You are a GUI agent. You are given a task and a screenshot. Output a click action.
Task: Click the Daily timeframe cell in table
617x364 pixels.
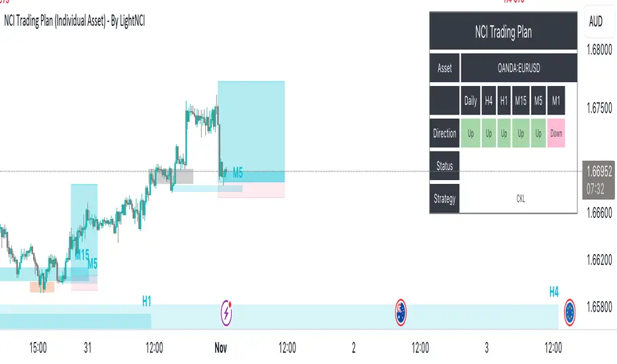click(470, 101)
